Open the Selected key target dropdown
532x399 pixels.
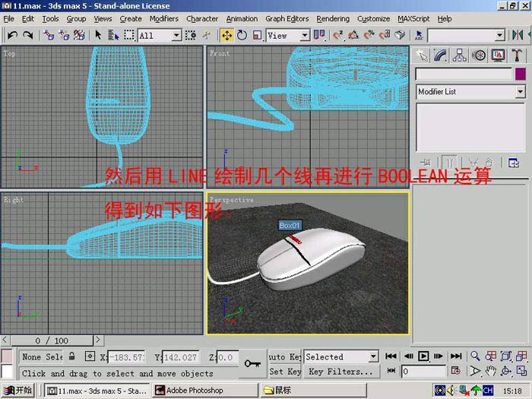point(340,356)
